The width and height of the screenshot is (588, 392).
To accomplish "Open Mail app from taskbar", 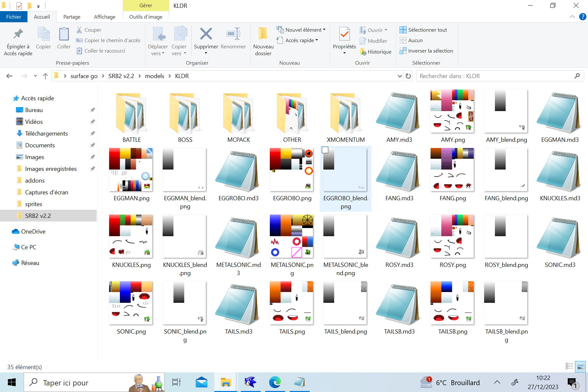I will [202, 382].
